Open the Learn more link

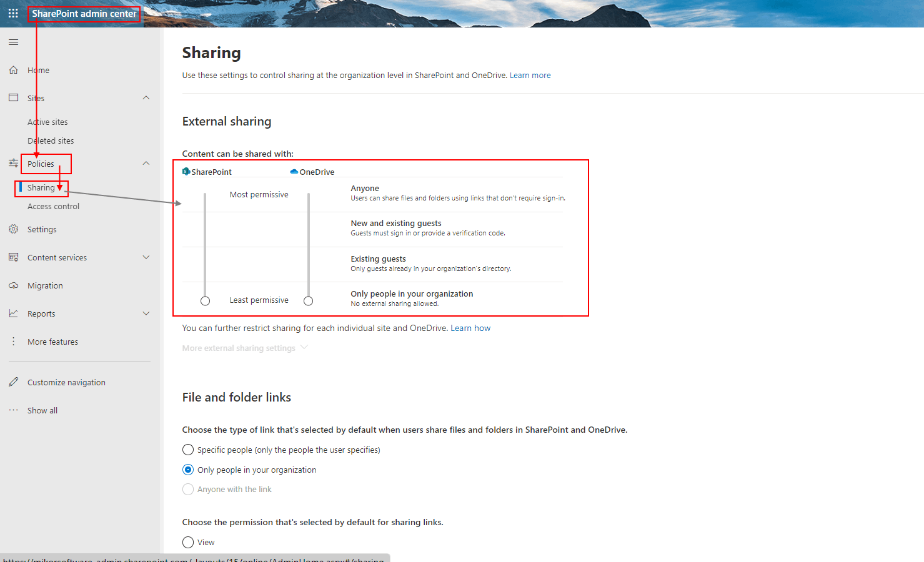(530, 76)
